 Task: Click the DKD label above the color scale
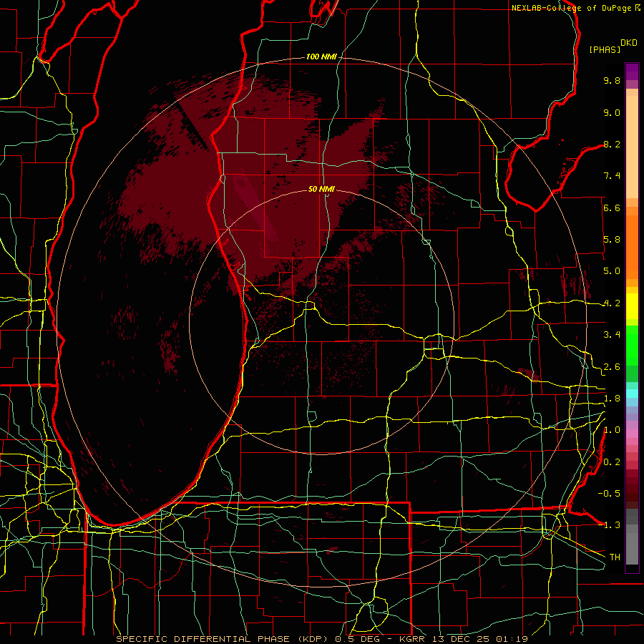pyautogui.click(x=629, y=43)
